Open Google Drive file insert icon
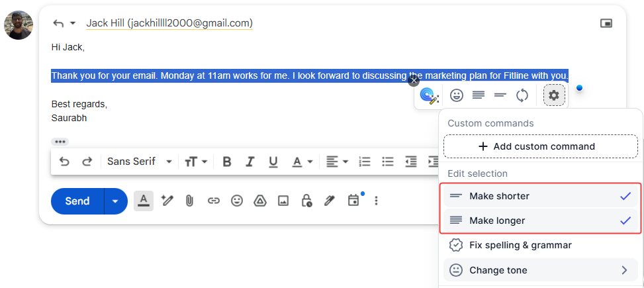The image size is (644, 288). tap(260, 201)
